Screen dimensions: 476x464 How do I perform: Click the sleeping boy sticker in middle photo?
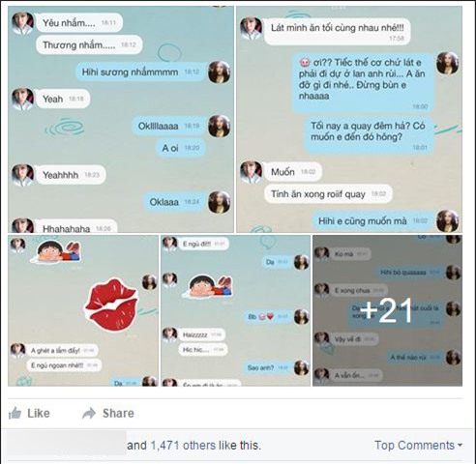coord(207,285)
